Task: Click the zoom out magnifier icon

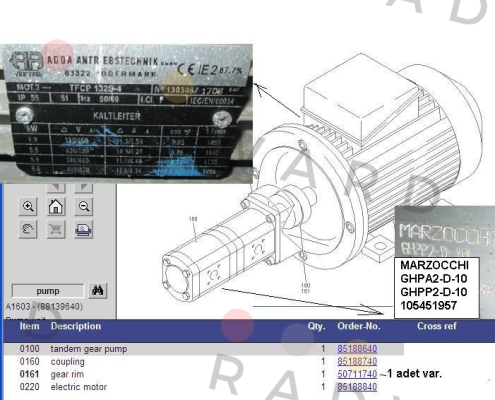Action: click(x=84, y=207)
